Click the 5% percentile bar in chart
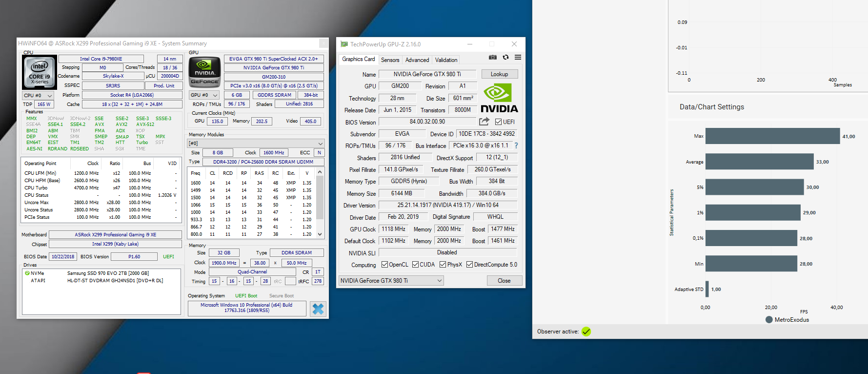The image size is (868, 374). 754,187
